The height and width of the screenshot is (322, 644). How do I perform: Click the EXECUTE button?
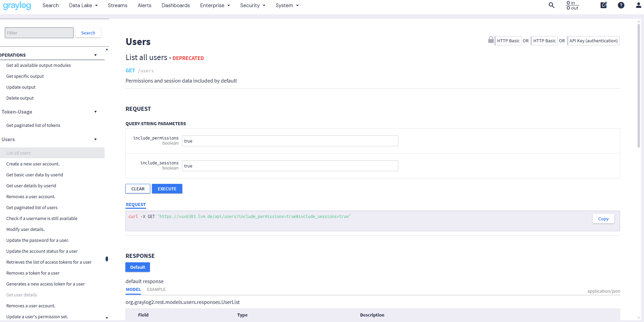coord(167,189)
